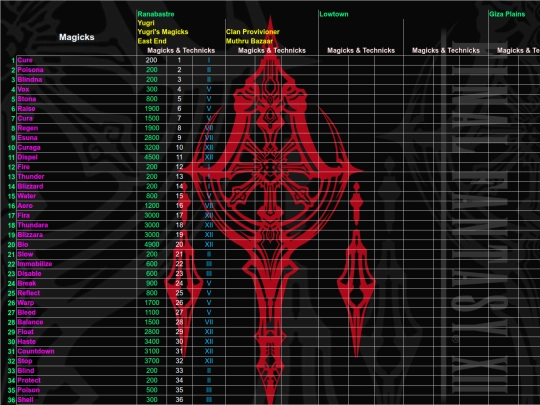The height and width of the screenshot is (405, 540).
Task: Click the Thunder spell name
Action: coord(31,176)
